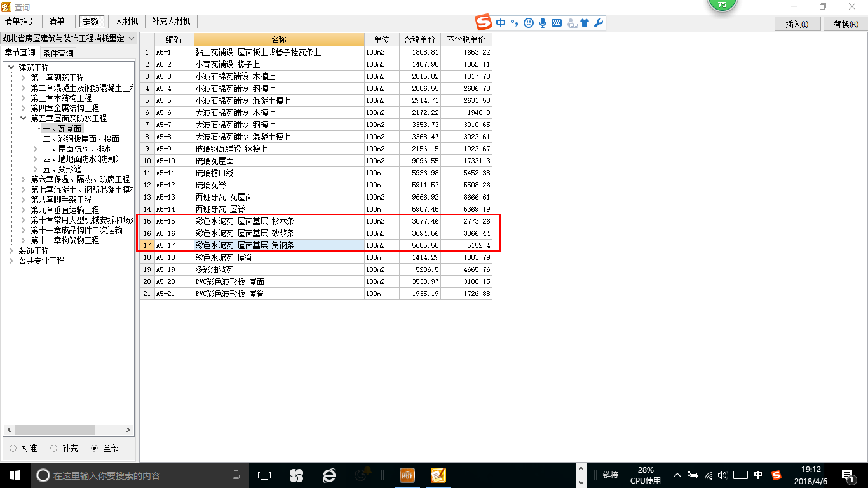Viewport: 868px width, 488px height.
Task: Expand 第一章砌筑工程 node
Action: pyautogui.click(x=24, y=78)
